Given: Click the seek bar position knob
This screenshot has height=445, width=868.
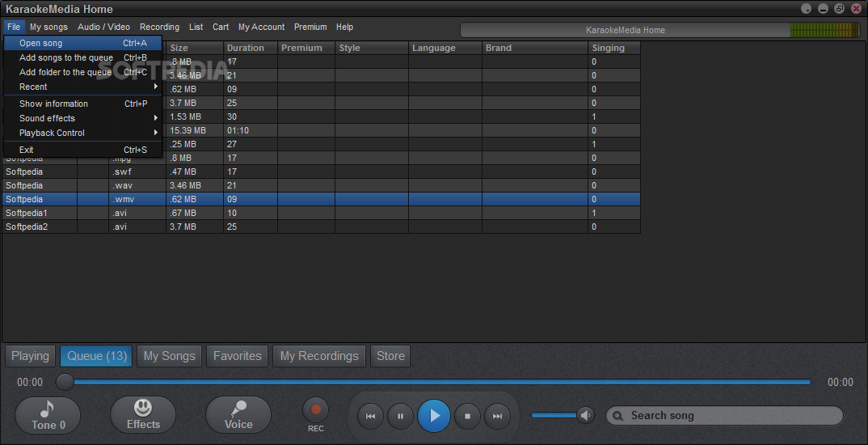Looking at the screenshot, I should pyautogui.click(x=65, y=382).
